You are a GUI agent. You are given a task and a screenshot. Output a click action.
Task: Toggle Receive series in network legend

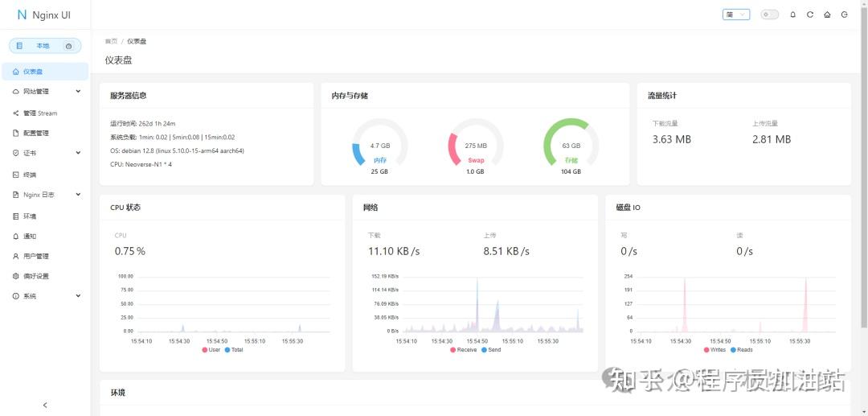pyautogui.click(x=464, y=349)
